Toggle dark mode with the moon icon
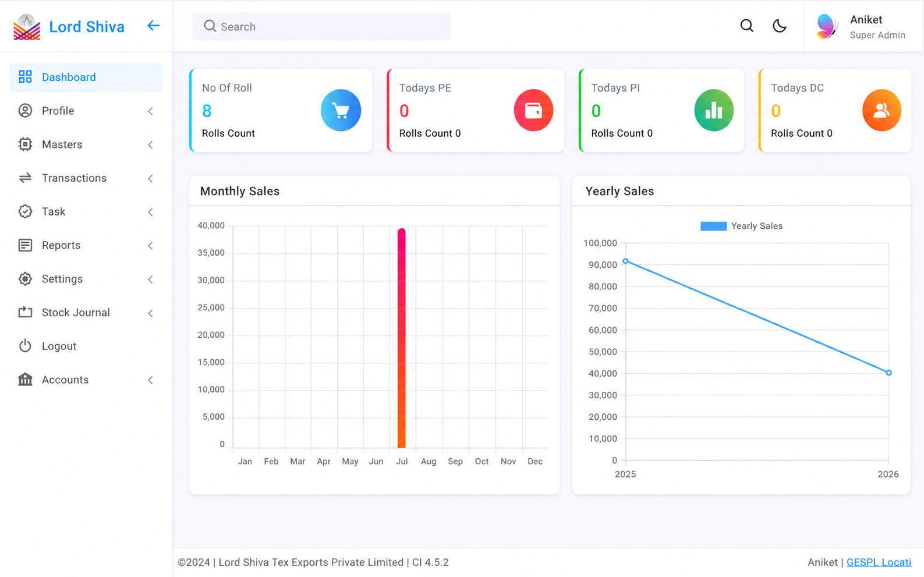This screenshot has height=577, width=924. [x=779, y=26]
